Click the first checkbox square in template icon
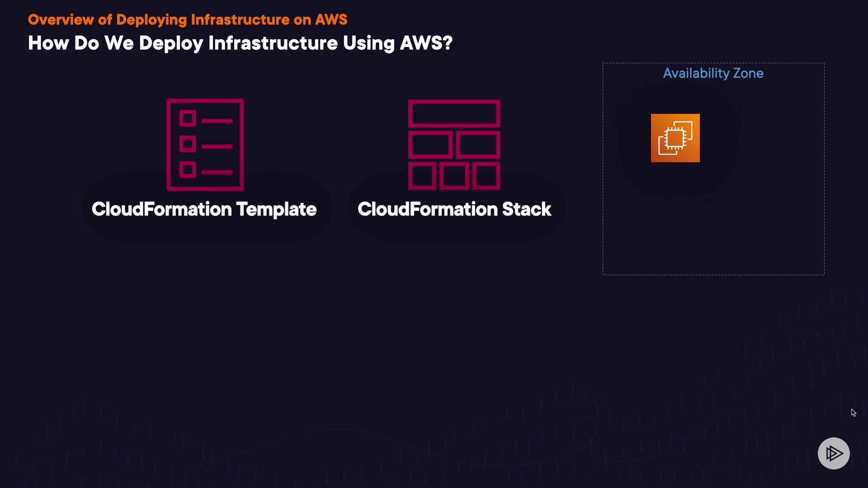This screenshot has height=488, width=868. 187,118
